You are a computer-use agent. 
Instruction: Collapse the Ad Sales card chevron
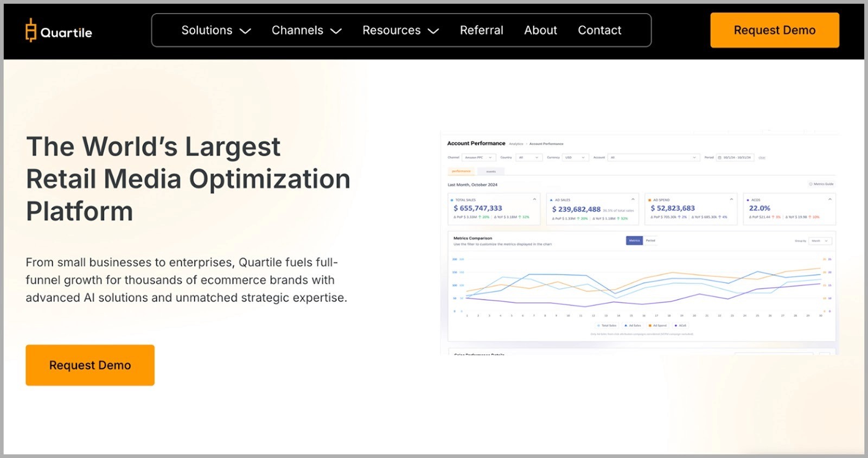633,200
